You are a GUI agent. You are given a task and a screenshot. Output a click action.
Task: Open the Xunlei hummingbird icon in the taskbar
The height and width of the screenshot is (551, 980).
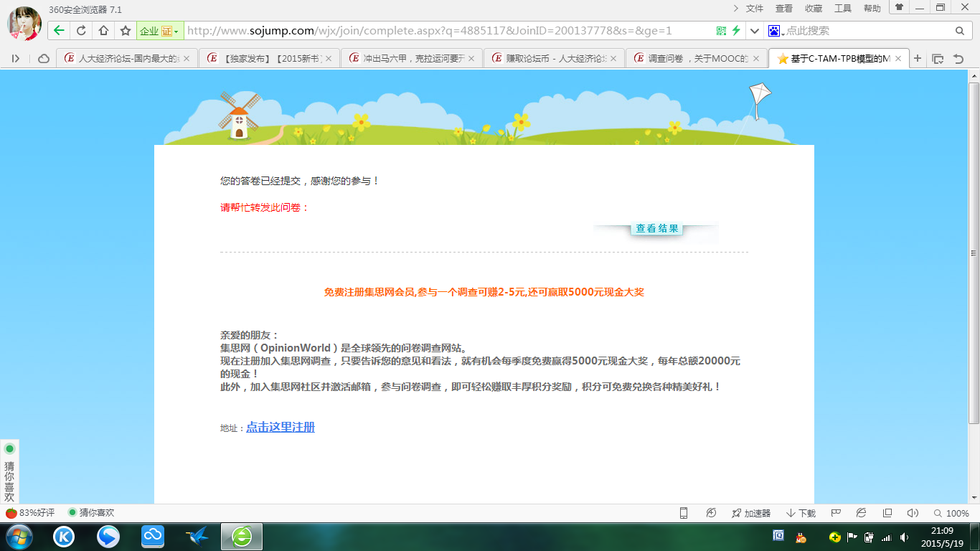tap(197, 537)
